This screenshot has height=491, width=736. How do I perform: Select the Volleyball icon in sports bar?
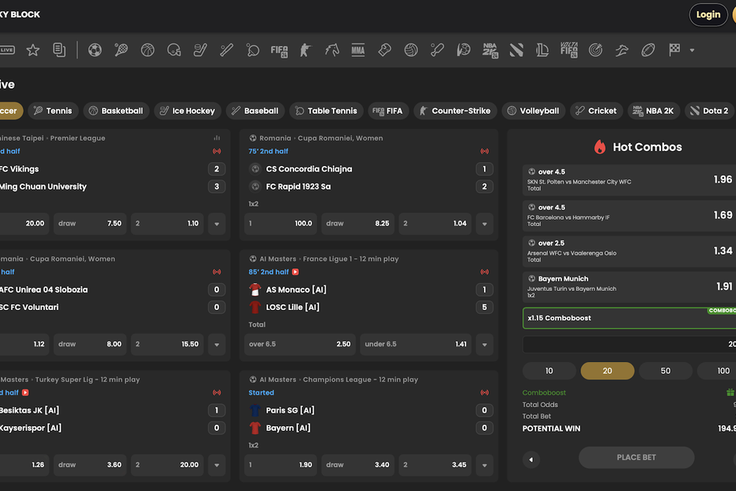tap(411, 50)
